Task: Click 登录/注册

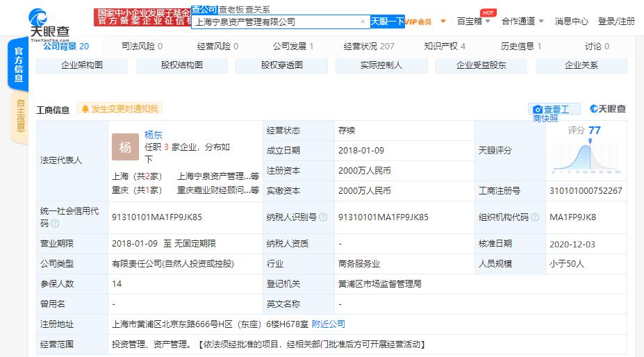Action: coord(616,22)
